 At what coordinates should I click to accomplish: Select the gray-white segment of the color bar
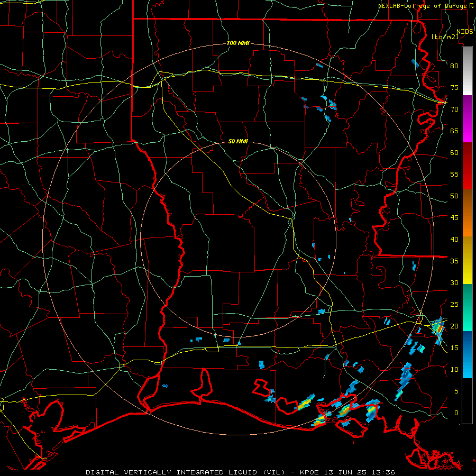tap(467, 71)
